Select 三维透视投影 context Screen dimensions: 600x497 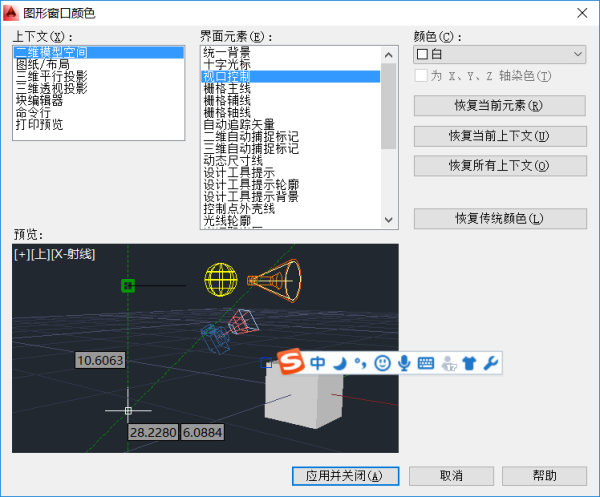click(99, 88)
